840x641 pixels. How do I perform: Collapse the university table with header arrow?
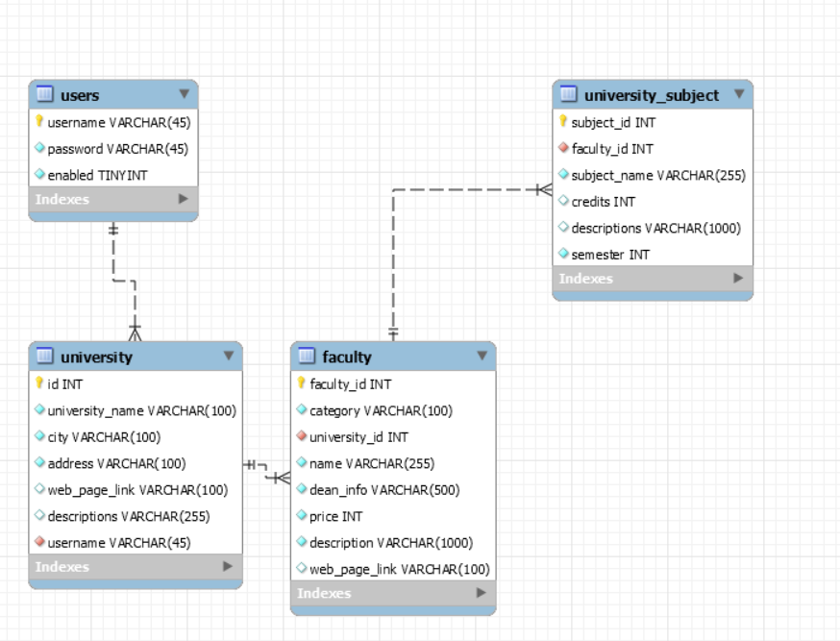click(x=228, y=356)
